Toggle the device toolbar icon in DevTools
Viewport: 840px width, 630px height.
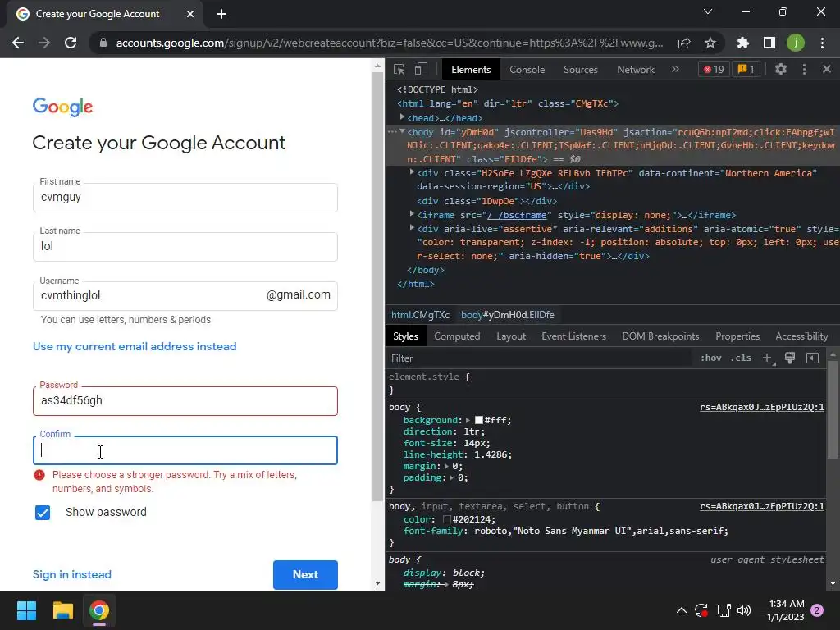(421, 69)
